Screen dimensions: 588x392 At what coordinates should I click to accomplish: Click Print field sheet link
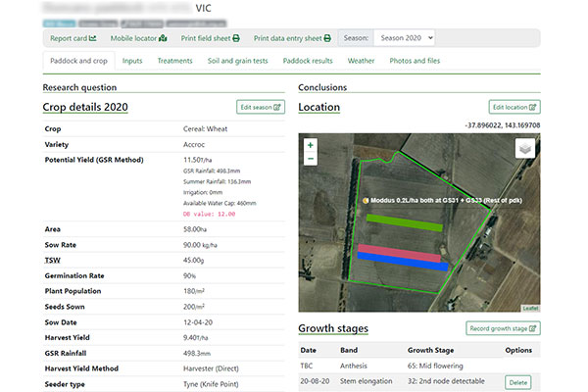click(x=210, y=38)
